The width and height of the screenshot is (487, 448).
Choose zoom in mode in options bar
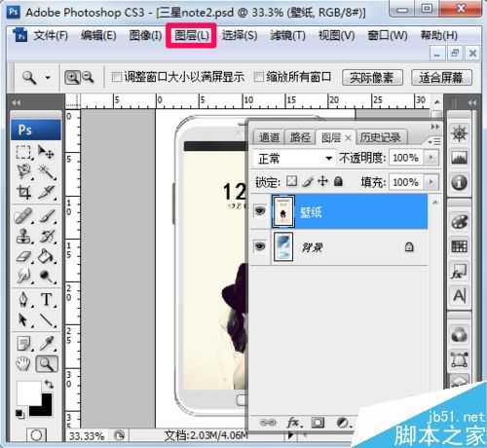(x=72, y=78)
